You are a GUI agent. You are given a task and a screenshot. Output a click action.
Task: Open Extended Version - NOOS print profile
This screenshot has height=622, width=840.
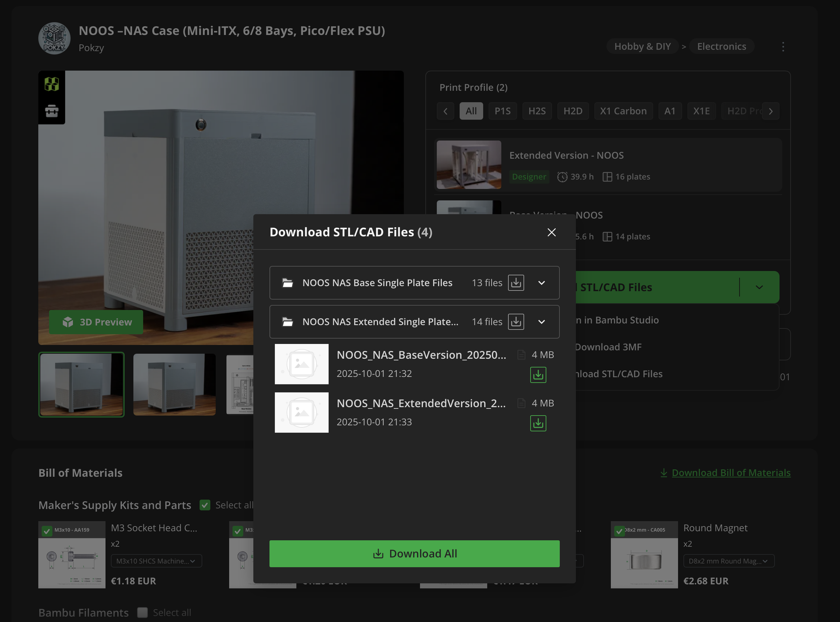tap(608, 165)
